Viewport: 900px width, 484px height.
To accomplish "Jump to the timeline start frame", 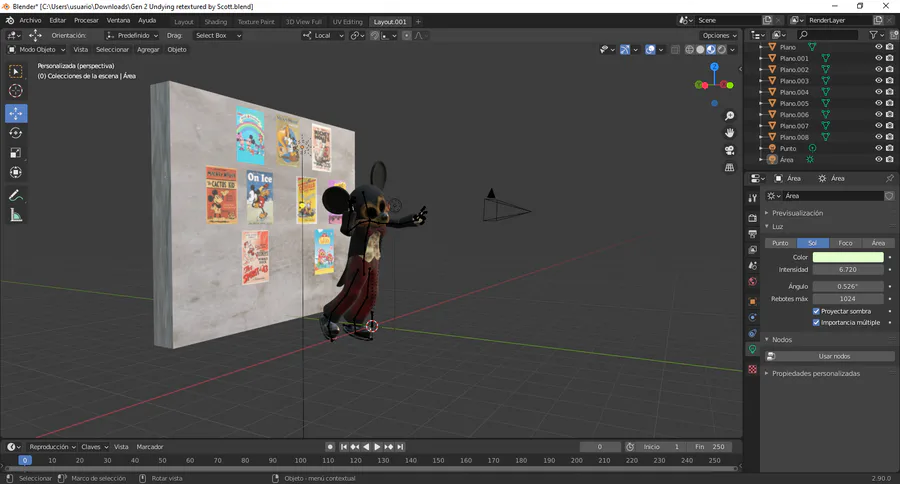I will click(x=343, y=447).
